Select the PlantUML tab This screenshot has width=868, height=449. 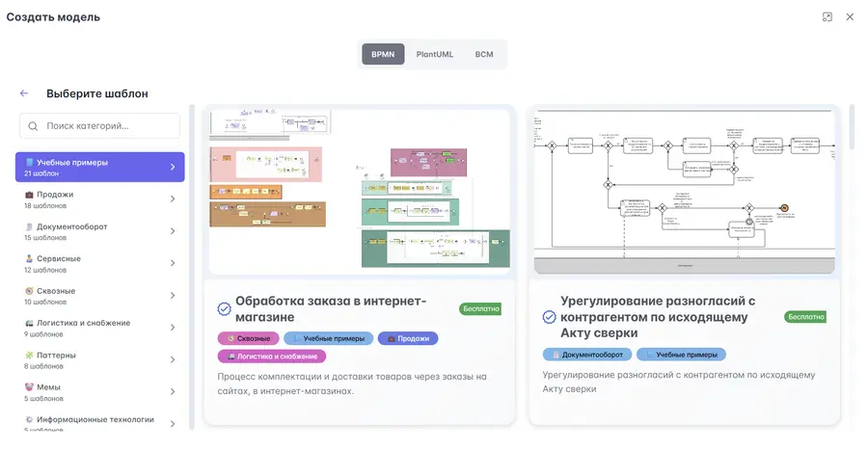[x=435, y=54]
